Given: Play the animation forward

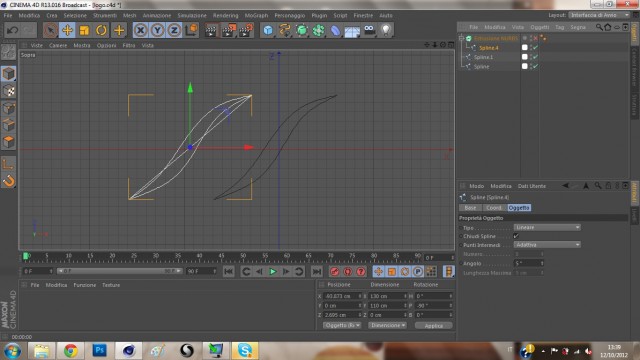Looking at the screenshot, I should click(x=273, y=271).
